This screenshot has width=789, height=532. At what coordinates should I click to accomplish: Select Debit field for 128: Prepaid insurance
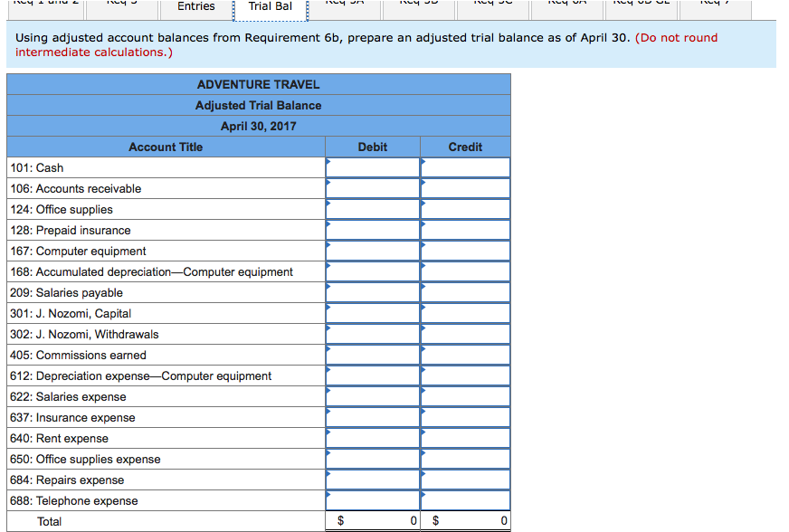373,230
